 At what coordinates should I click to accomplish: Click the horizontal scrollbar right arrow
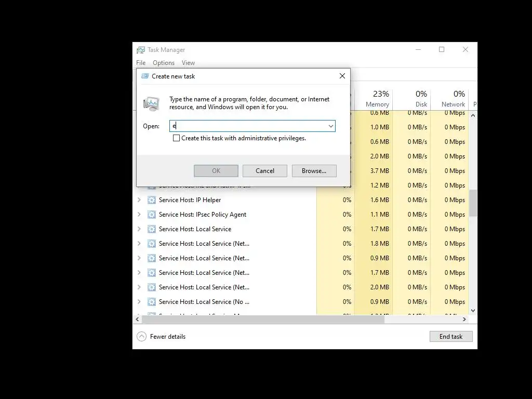tap(464, 320)
